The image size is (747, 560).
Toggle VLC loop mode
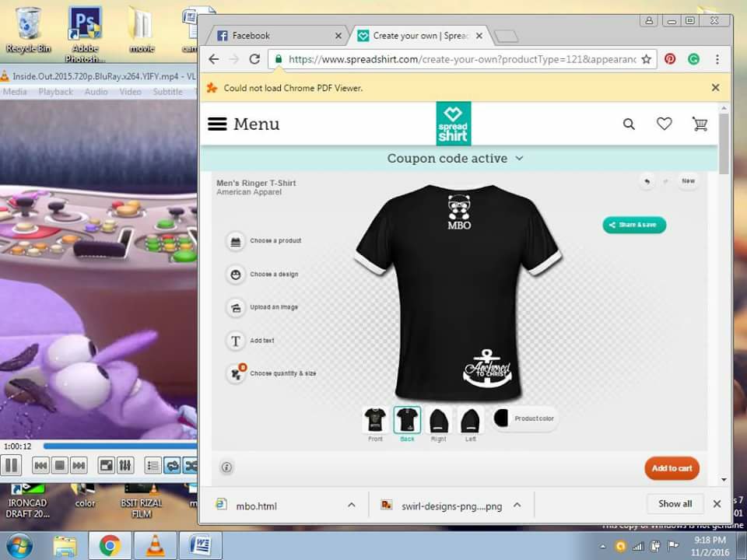click(172, 465)
